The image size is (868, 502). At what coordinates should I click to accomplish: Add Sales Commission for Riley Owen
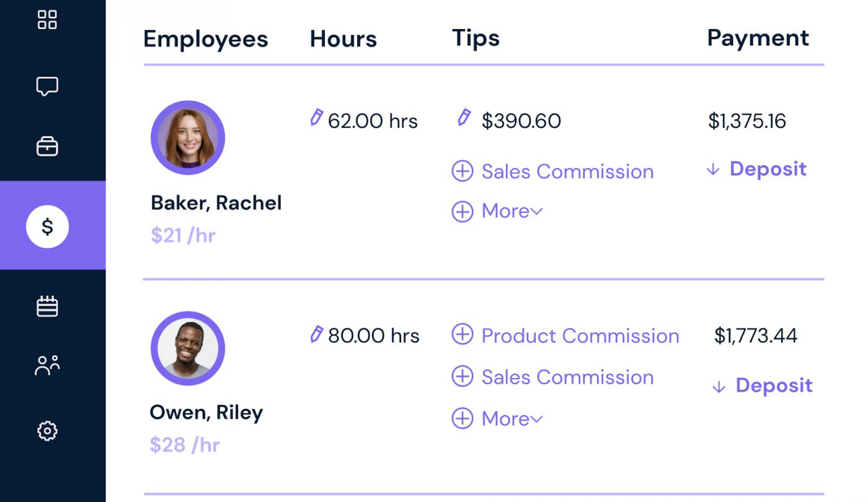tap(552, 377)
